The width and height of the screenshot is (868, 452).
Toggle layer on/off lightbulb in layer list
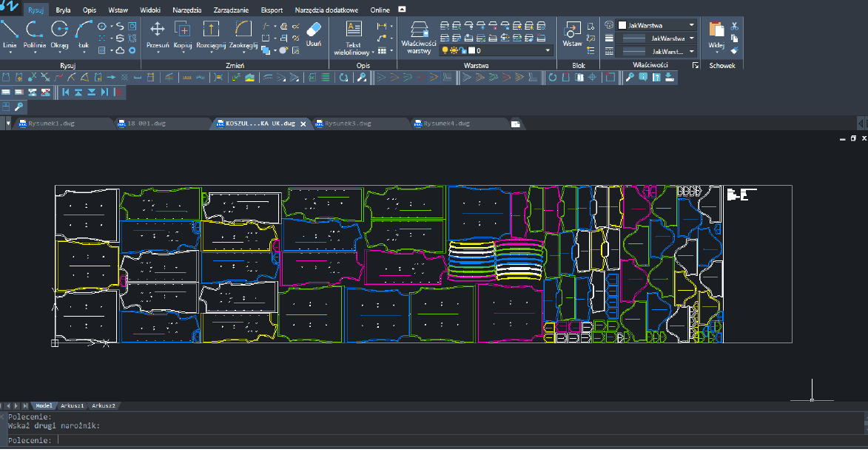[445, 50]
